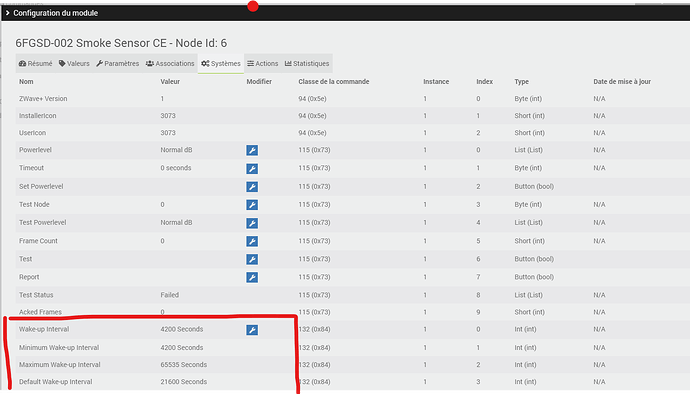Select the ZWave+ Version row name

(x=43, y=99)
